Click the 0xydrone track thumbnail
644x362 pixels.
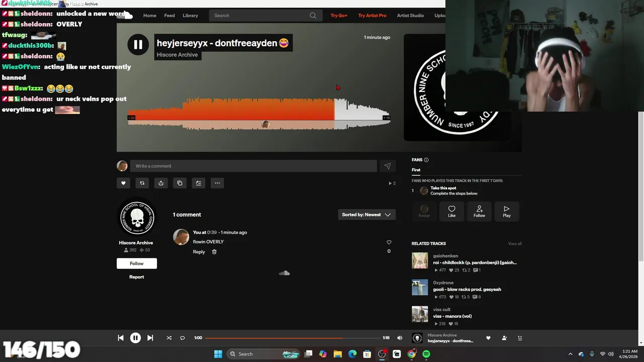(x=420, y=288)
